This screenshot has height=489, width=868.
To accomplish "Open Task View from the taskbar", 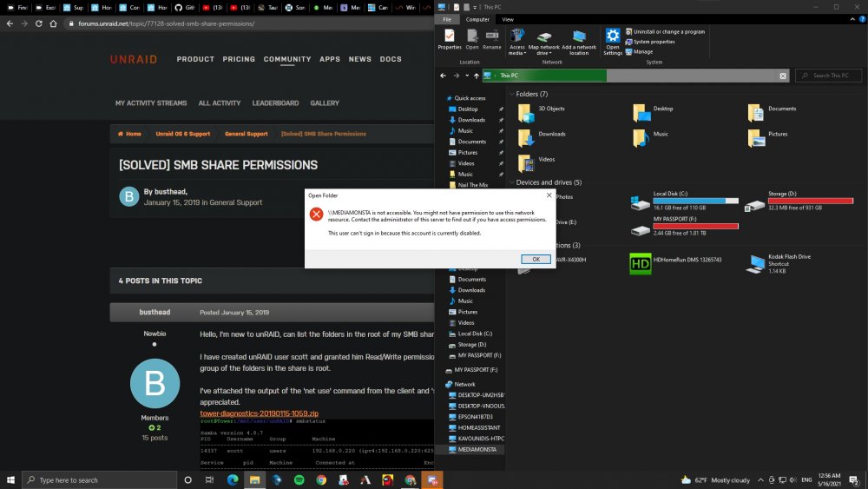I will (209, 480).
